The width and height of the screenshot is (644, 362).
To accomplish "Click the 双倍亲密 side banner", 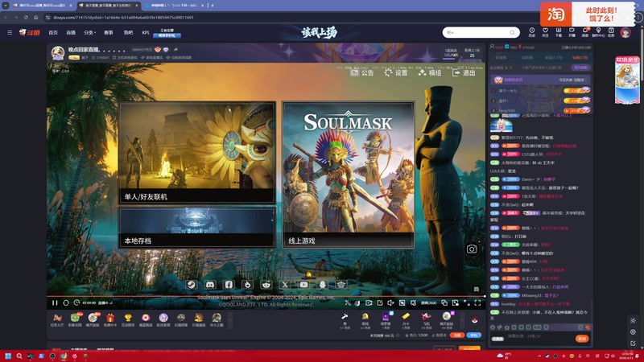I will 627,80.
